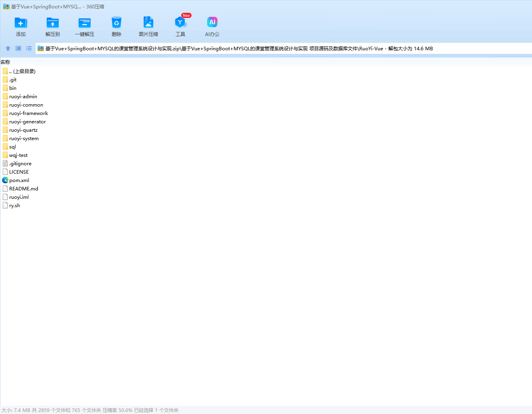Select the ruoyi-system folder
This screenshot has height=414, width=532.
(21, 138)
